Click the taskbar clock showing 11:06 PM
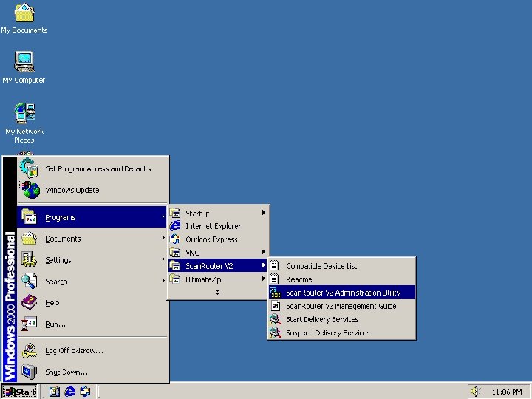 (507, 392)
